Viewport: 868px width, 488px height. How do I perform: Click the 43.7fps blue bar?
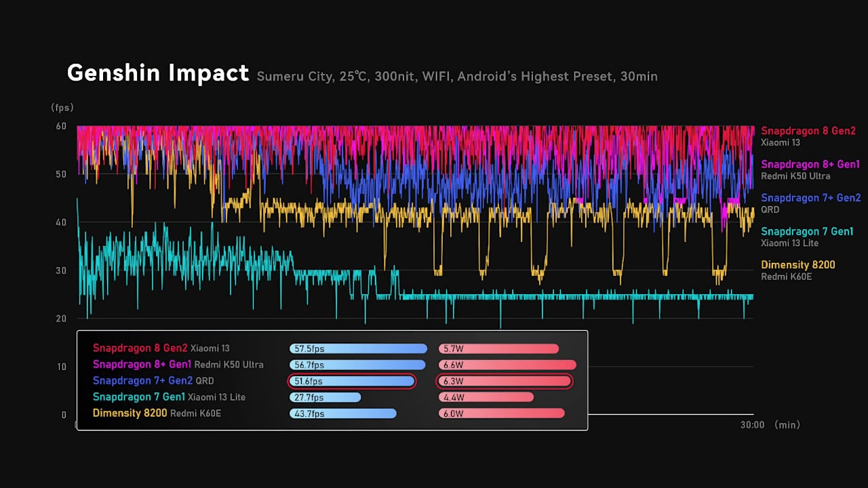[x=343, y=414]
